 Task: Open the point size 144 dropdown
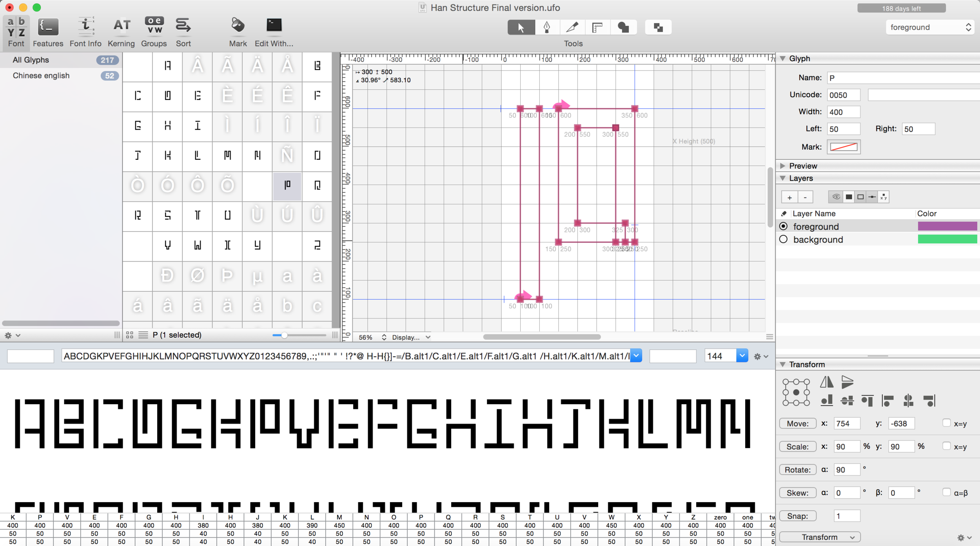742,356
